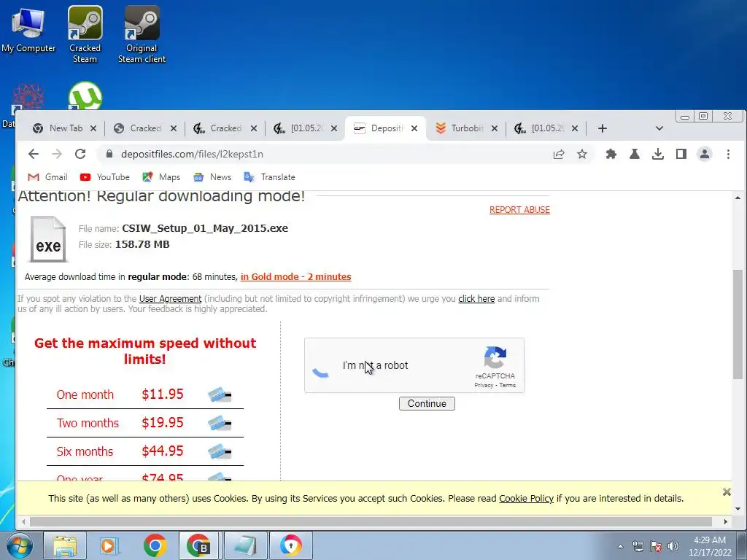Select the One month $11.95 plan card icon
Viewport: 747px width, 560px height.
[220, 394]
